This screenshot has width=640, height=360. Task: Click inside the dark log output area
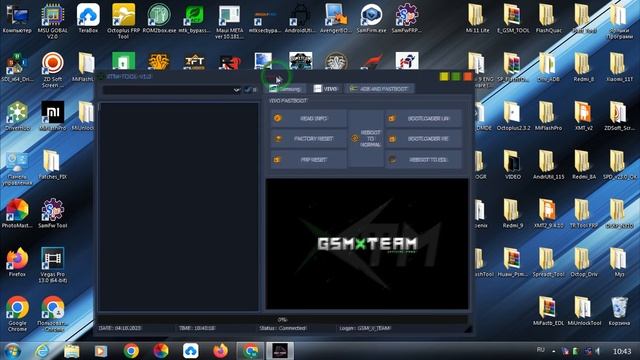point(179,207)
